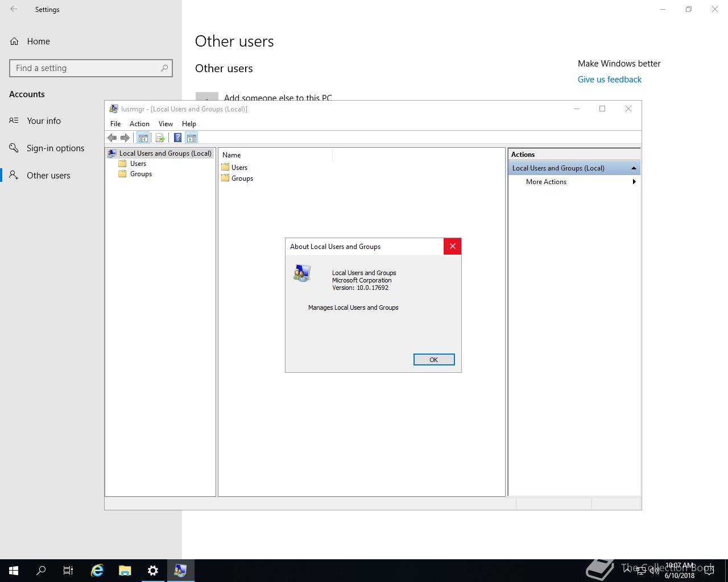Screen dimensions: 728x582
Task: Launch Internet Explorer from taskbar
Action: 97,571
